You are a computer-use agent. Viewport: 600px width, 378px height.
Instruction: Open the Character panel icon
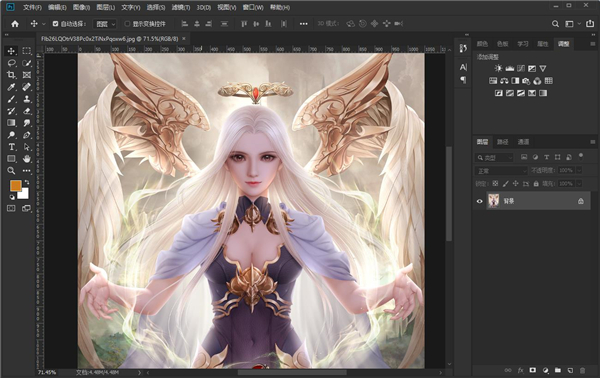[x=463, y=67]
